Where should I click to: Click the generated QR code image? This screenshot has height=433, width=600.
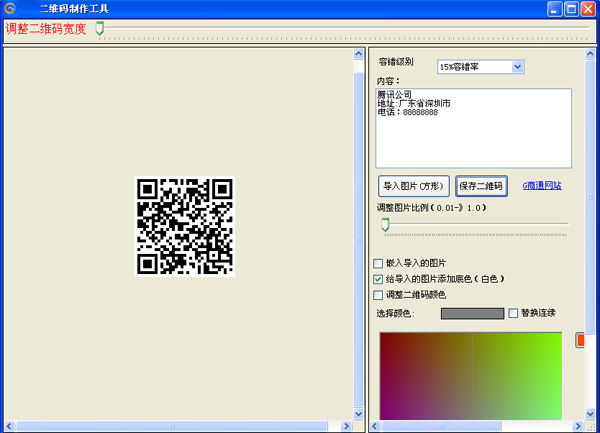click(x=185, y=226)
